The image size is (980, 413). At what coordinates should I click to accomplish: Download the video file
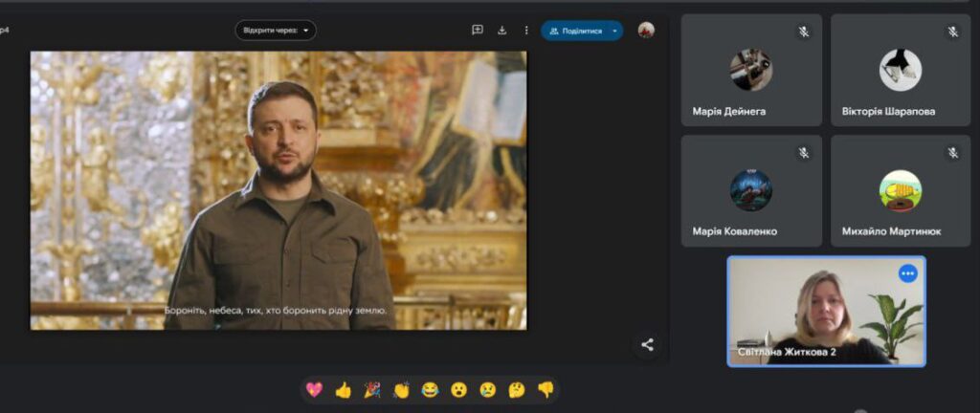coord(501,30)
